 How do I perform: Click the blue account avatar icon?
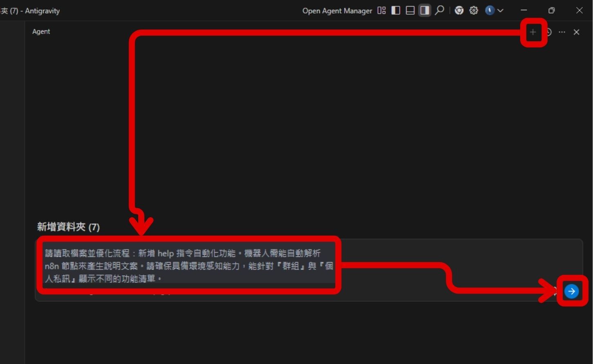click(x=489, y=11)
